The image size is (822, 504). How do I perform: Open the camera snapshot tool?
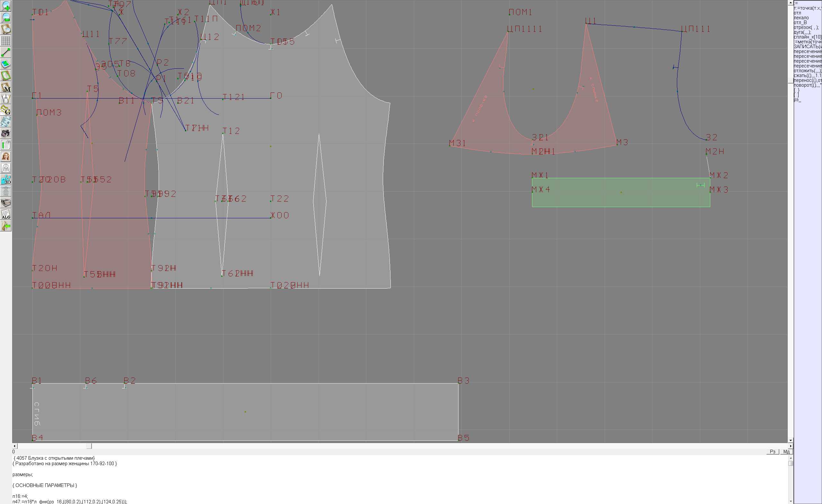tap(6, 134)
